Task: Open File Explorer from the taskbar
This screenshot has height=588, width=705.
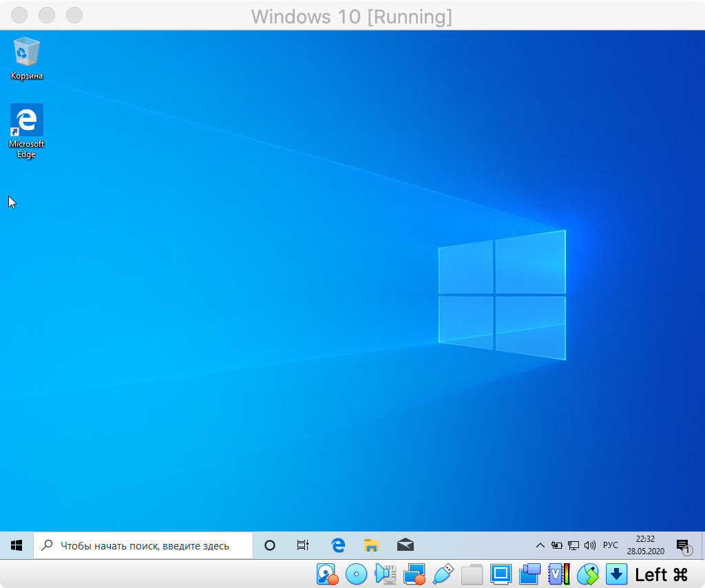Action: click(372, 545)
